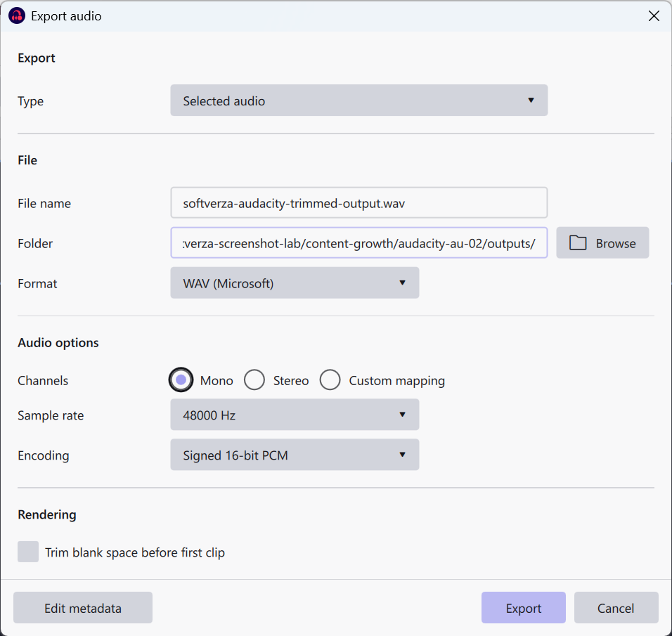Click the Browse folder button
The height and width of the screenshot is (636, 672).
602,243
